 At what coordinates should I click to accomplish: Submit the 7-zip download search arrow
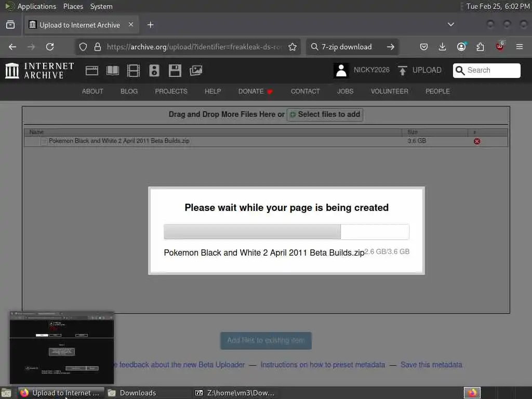(x=391, y=47)
